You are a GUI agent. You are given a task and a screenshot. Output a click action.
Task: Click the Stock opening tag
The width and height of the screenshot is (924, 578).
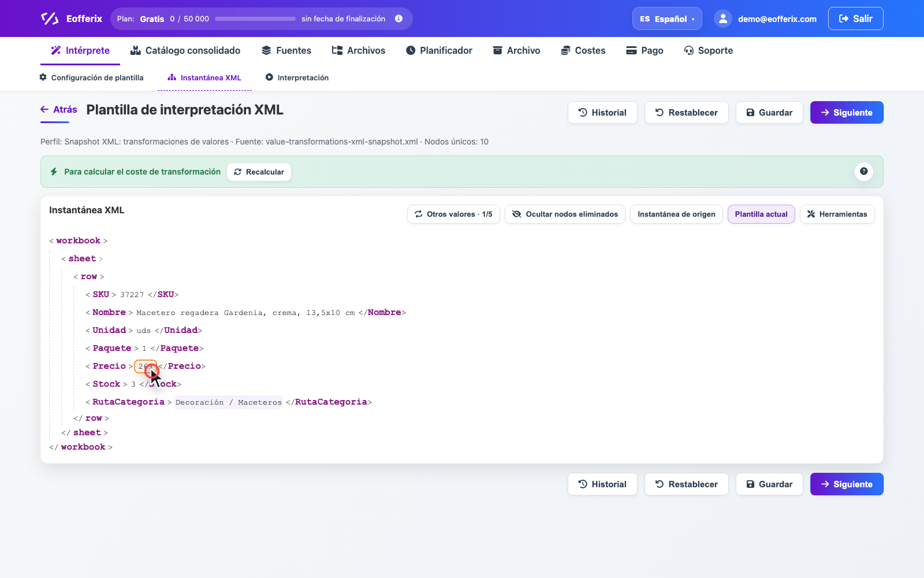coord(106,384)
